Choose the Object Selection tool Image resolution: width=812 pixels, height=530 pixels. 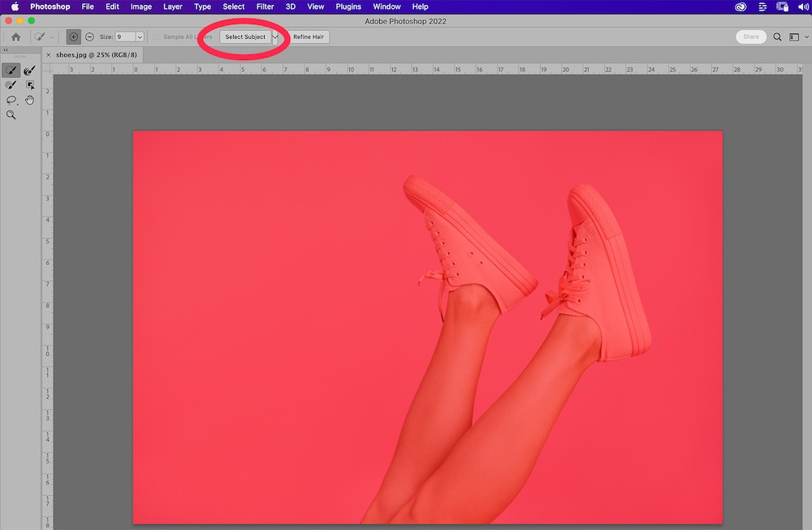point(30,85)
